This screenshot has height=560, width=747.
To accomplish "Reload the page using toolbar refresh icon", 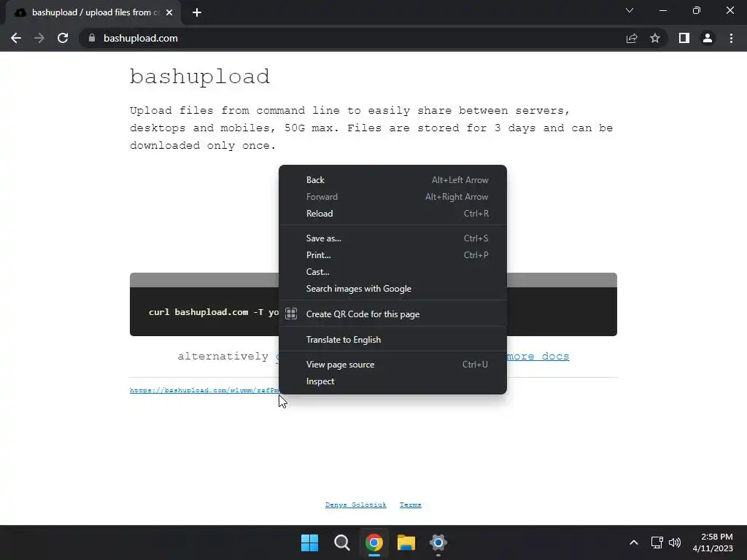I will click(x=63, y=38).
